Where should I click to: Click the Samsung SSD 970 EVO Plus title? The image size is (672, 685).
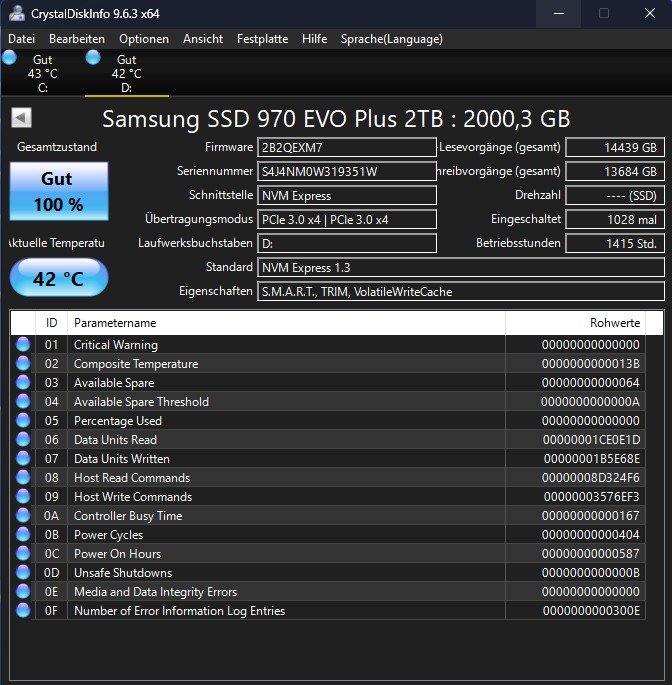(x=336, y=118)
